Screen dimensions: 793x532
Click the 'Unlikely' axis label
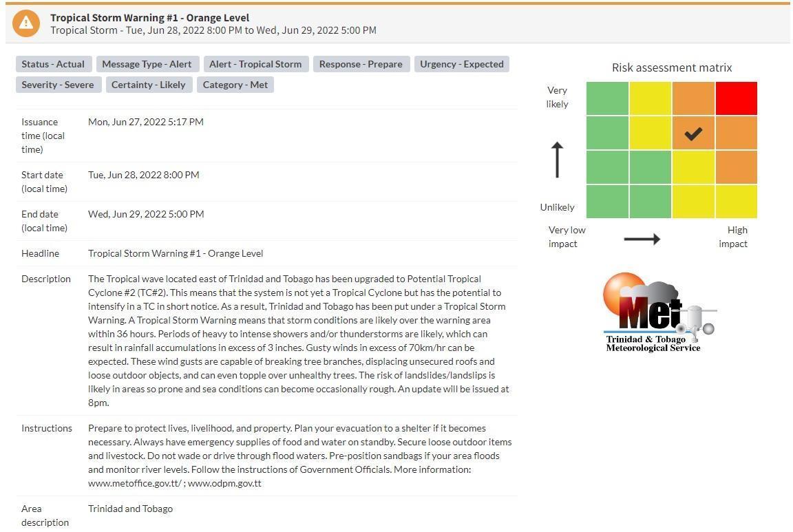coord(557,207)
